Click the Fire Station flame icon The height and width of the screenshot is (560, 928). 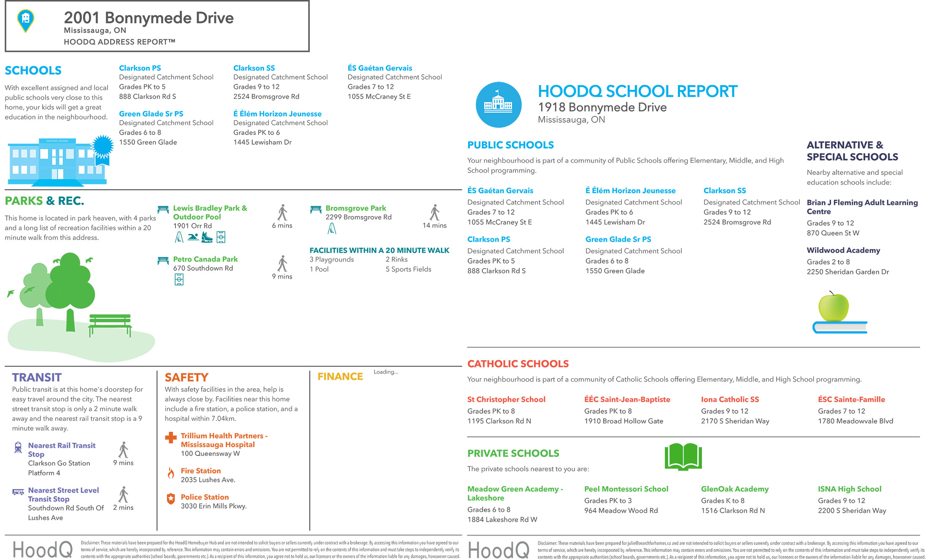point(171,473)
